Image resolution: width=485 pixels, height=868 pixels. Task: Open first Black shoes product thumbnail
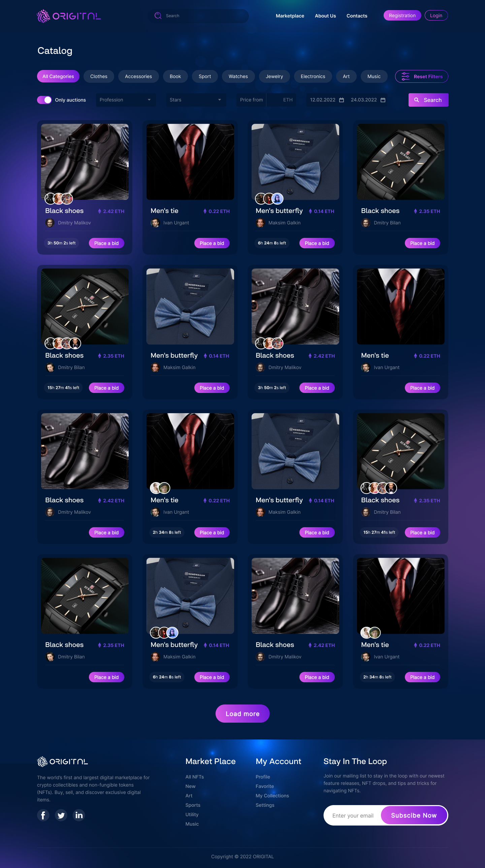[85, 162]
